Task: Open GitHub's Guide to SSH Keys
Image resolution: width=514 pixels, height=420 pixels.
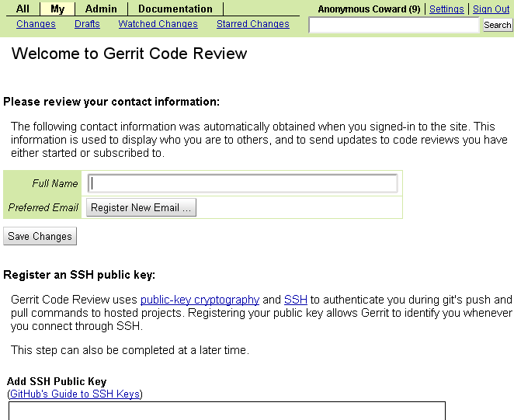Action: click(x=75, y=394)
